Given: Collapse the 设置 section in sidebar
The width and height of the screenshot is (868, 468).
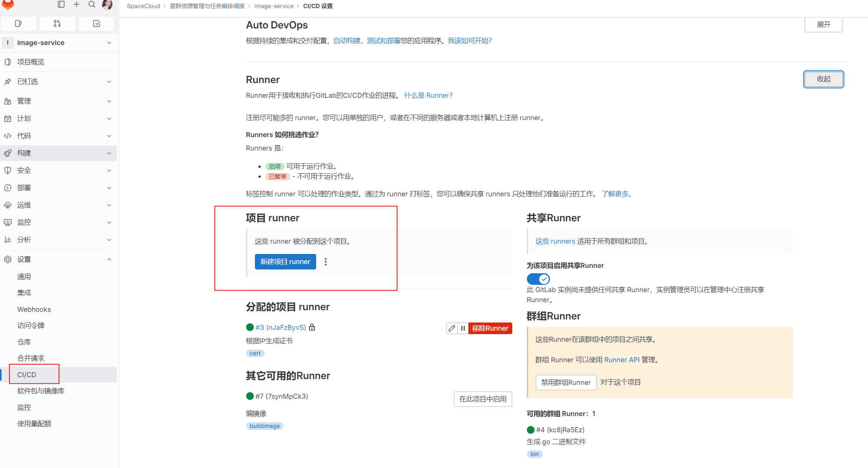Looking at the screenshot, I should pos(109,259).
